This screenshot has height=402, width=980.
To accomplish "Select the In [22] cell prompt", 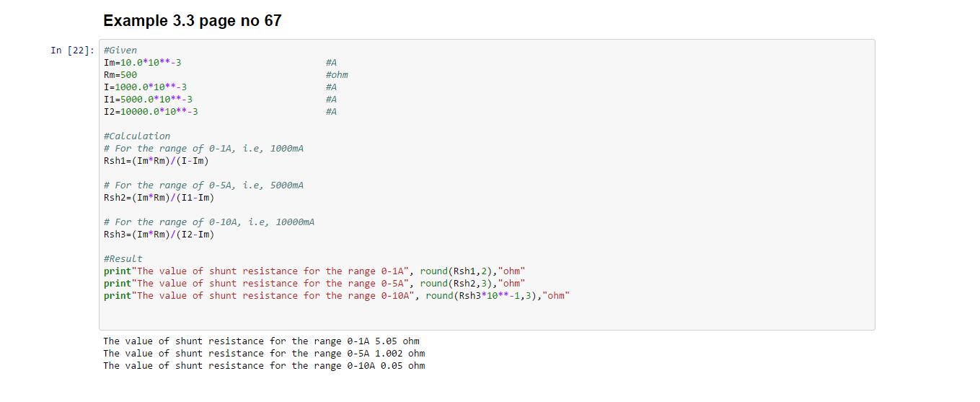I will tap(73, 51).
